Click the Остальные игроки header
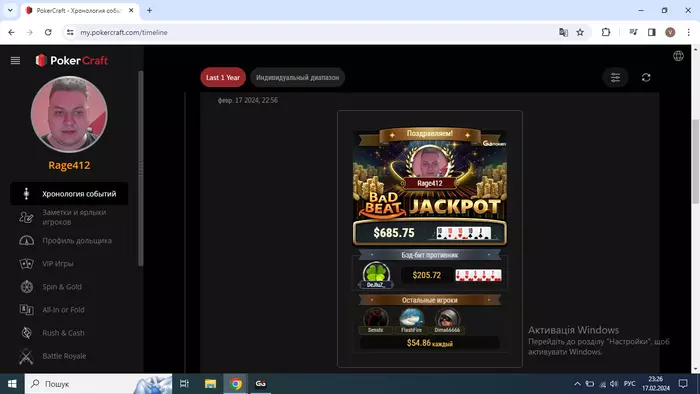 click(x=429, y=300)
